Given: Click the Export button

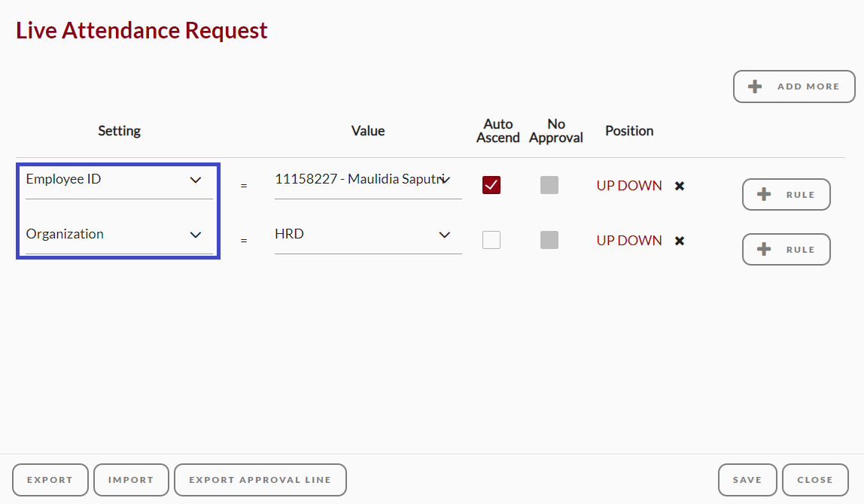Looking at the screenshot, I should pyautogui.click(x=50, y=480).
